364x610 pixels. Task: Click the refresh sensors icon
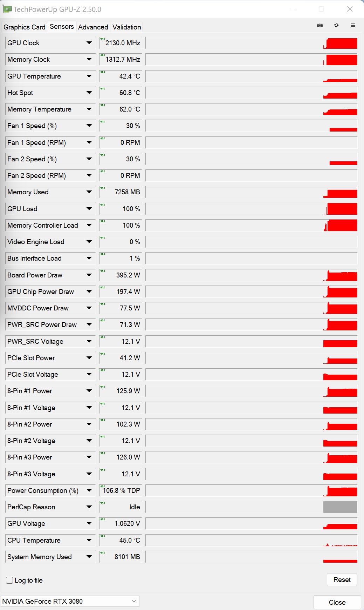tap(336, 25)
